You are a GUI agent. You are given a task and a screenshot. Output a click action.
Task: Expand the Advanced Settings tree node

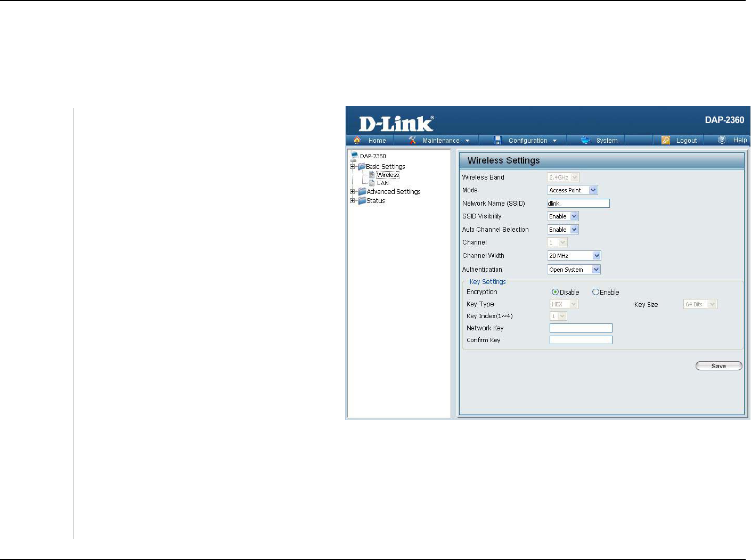tap(352, 191)
